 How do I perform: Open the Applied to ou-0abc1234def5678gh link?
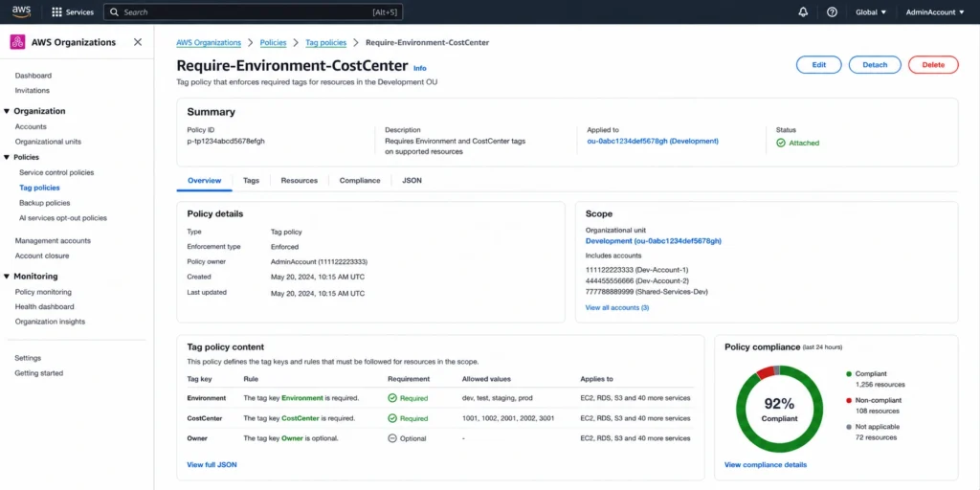coord(653,142)
